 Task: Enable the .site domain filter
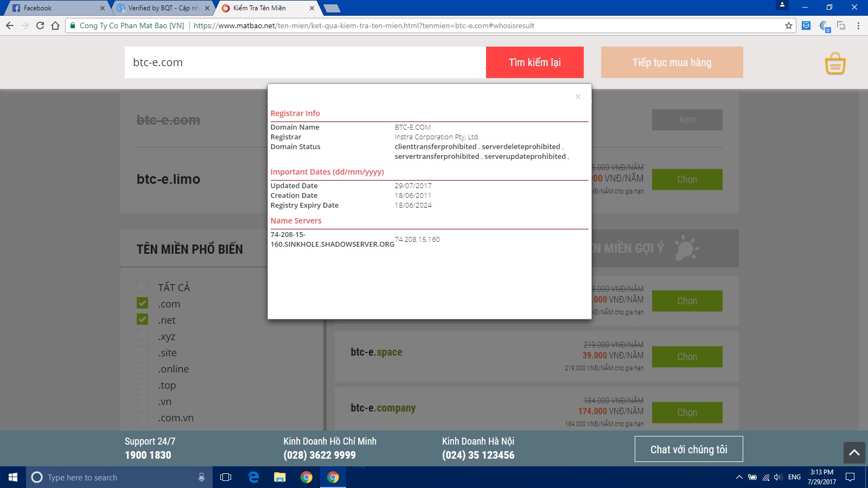pyautogui.click(x=142, y=352)
